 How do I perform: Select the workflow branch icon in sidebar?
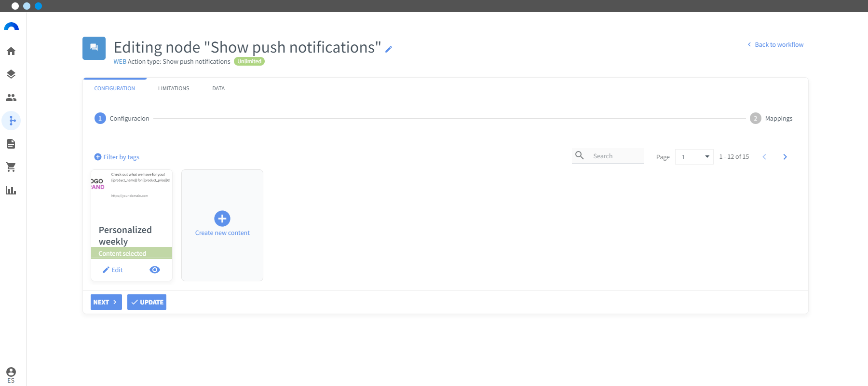pos(11,121)
